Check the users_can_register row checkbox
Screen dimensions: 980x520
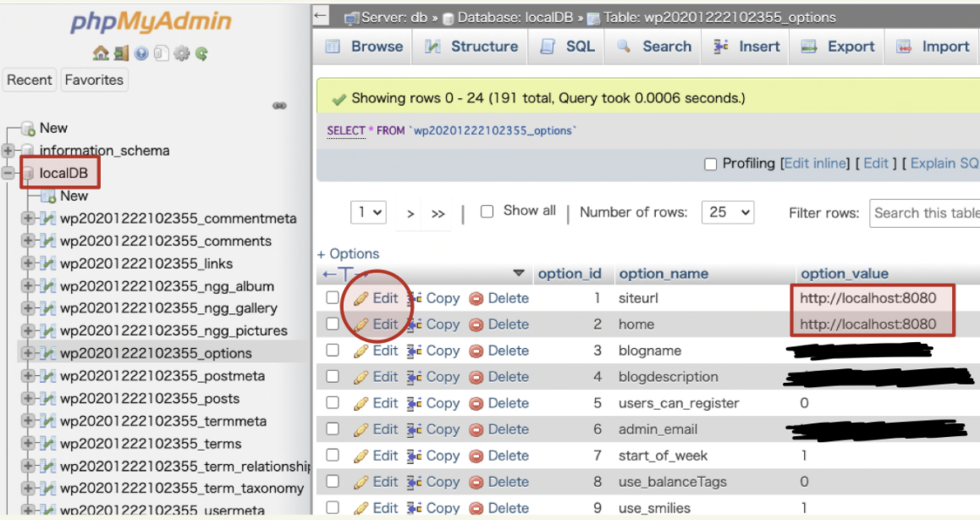tap(333, 403)
